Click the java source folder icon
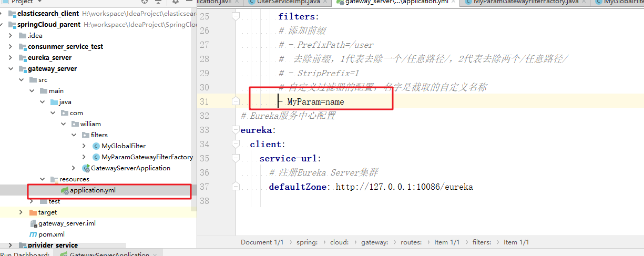 click(x=54, y=102)
